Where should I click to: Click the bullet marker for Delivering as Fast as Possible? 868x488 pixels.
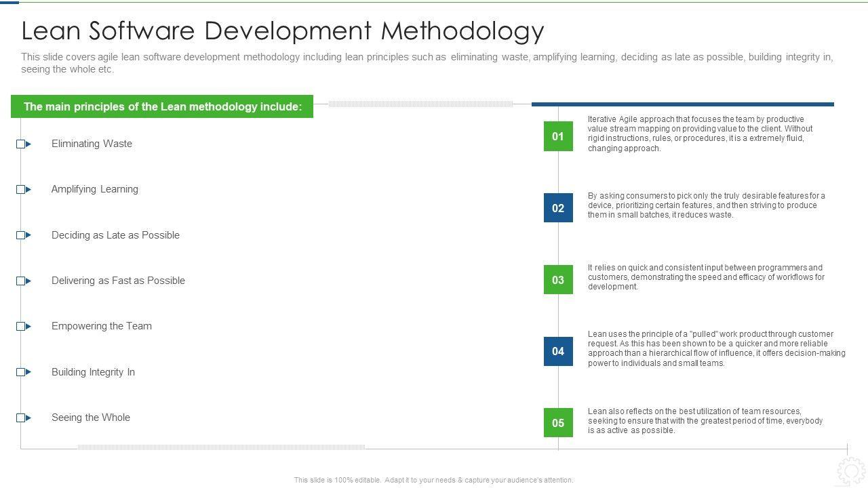[23, 281]
